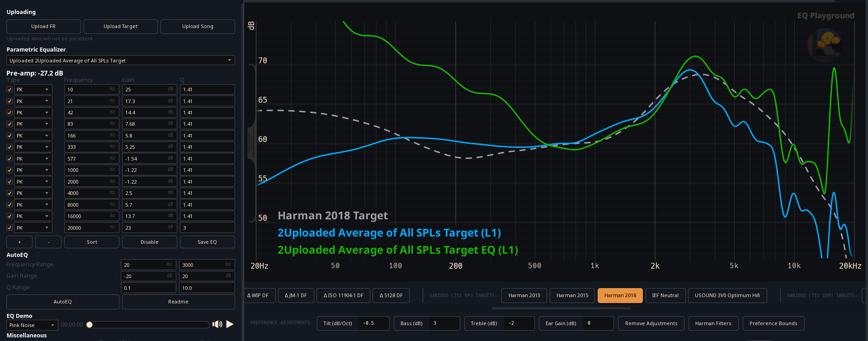Screen dimensions: 868x341
Task: Click the Disable EQ button
Action: (x=150, y=242)
